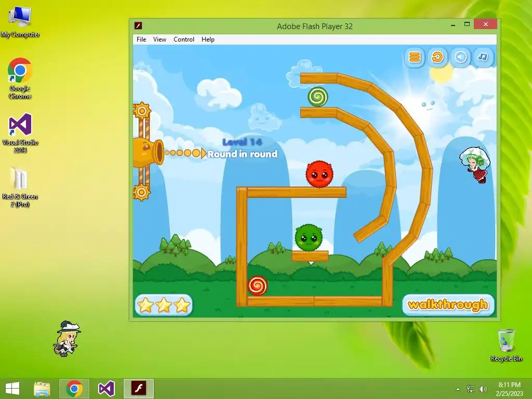Viewport: 532px width, 399px height.
Task: Open the taskbar clock showing 8:11 PM
Action: (x=510, y=389)
